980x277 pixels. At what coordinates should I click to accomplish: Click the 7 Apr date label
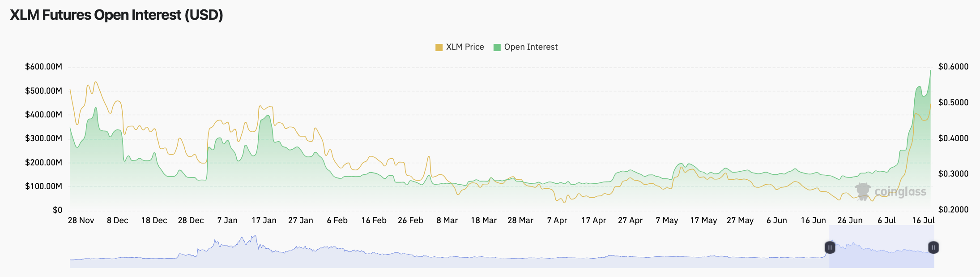click(x=557, y=221)
